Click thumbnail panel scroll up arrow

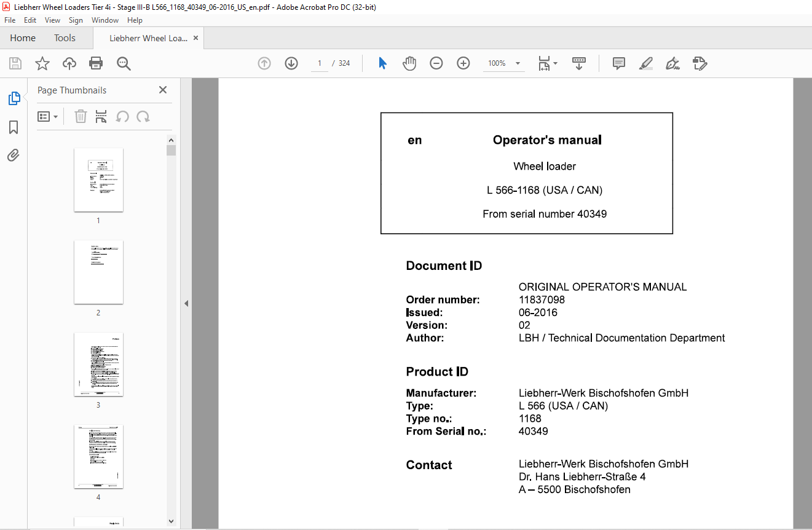pos(171,140)
